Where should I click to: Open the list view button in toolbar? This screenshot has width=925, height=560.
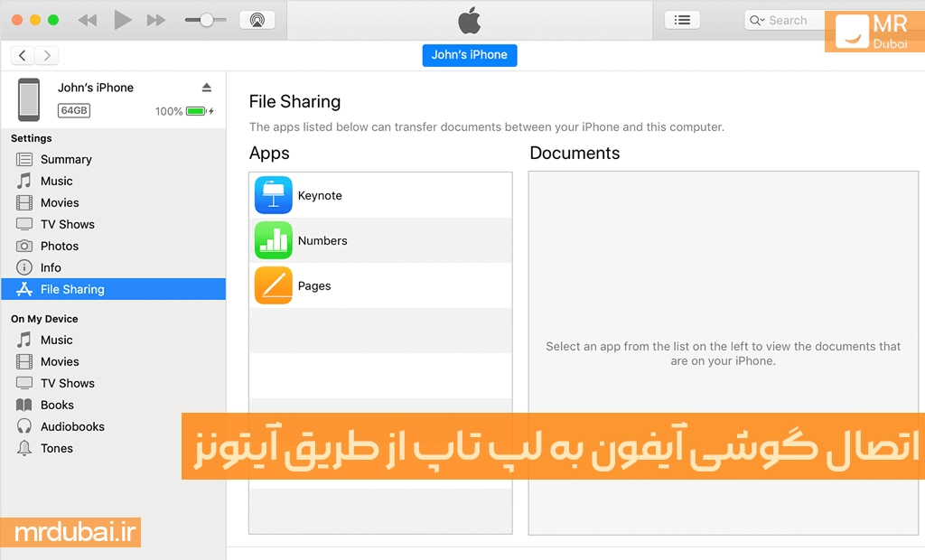(x=682, y=20)
